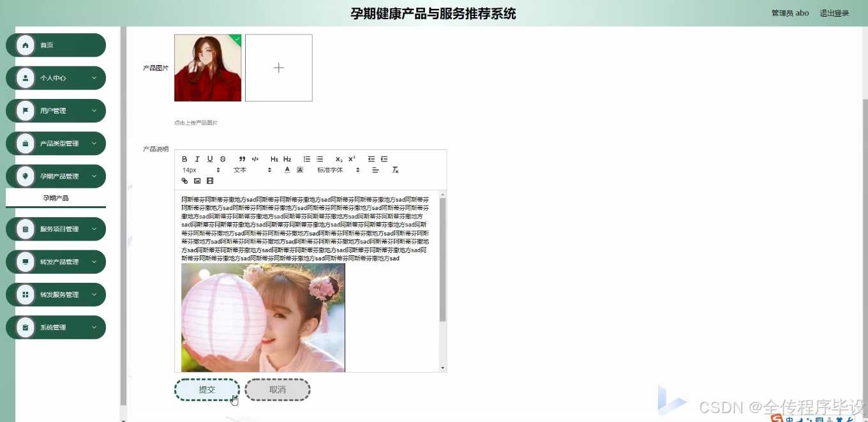Screen dimensions: 868x422
Task: Click the person icon of 个人中心
Action: point(26,78)
